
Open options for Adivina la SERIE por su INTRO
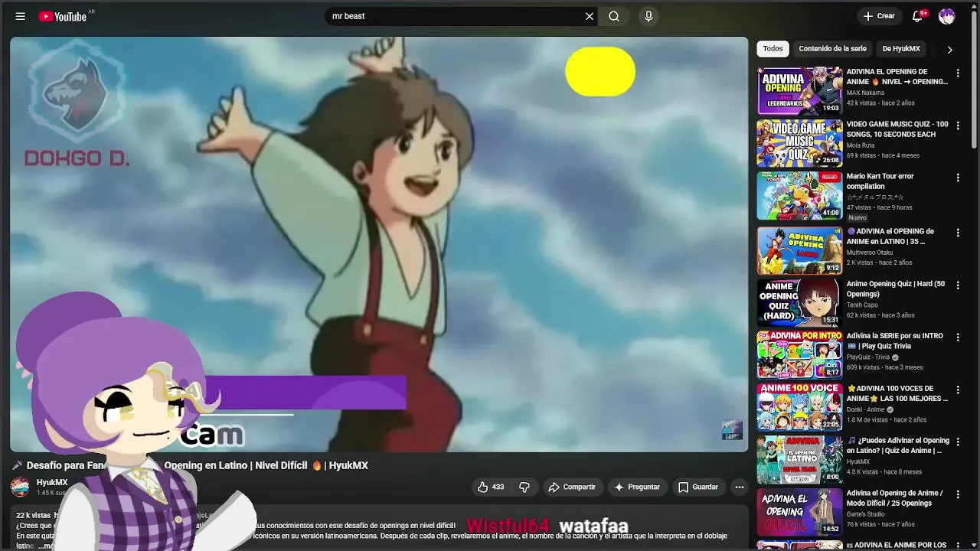click(x=958, y=337)
